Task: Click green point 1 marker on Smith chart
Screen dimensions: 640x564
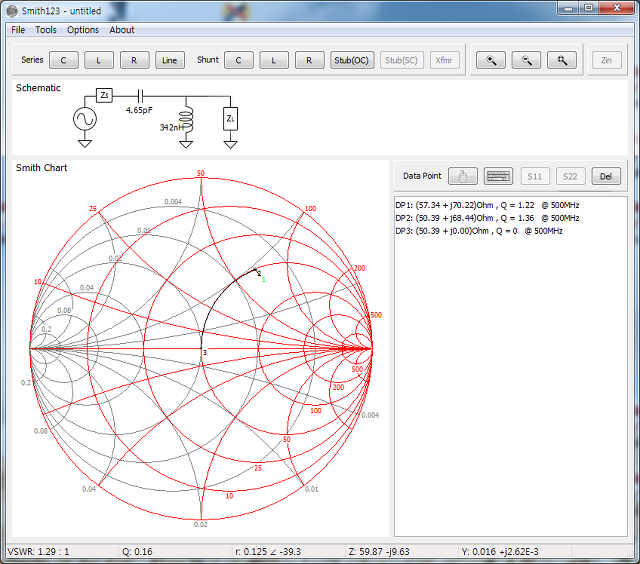Action: [264, 280]
